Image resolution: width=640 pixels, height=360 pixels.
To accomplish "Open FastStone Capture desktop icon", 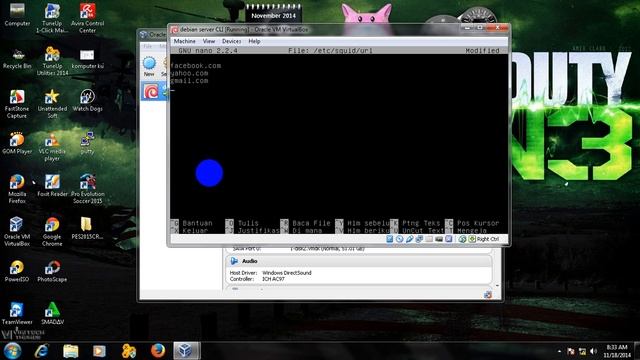I will click(17, 104).
